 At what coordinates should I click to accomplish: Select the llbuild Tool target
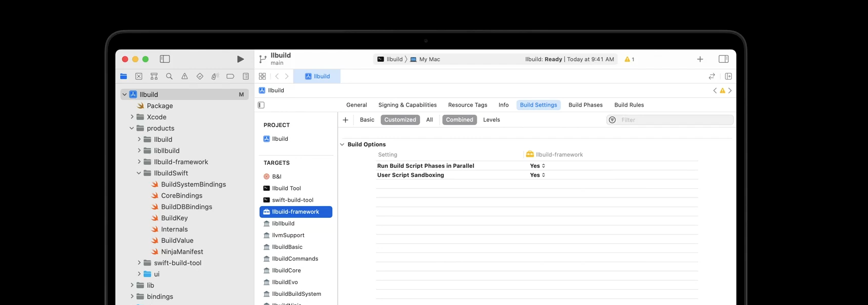(x=282, y=188)
